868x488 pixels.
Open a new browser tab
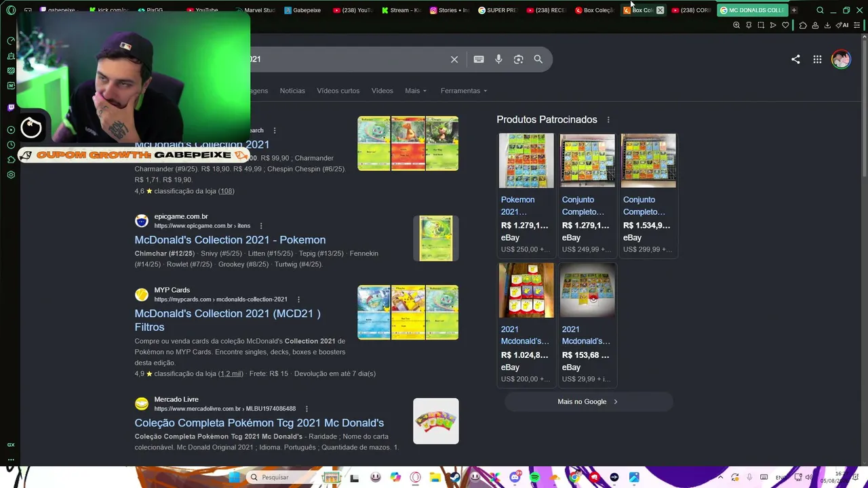tap(794, 10)
